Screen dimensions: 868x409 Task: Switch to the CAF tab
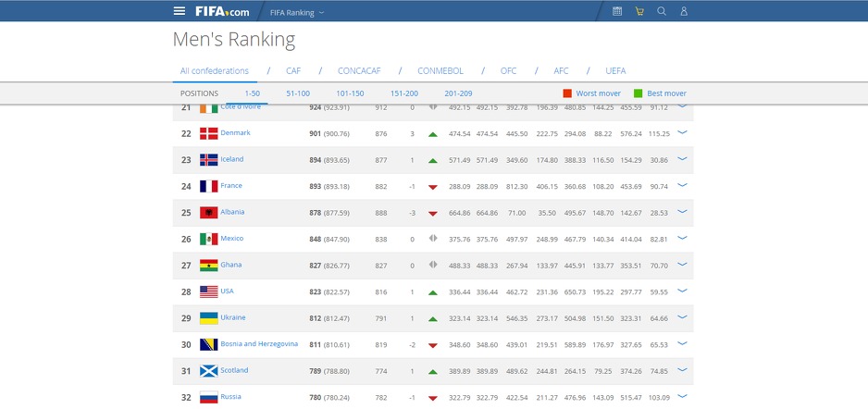click(293, 71)
